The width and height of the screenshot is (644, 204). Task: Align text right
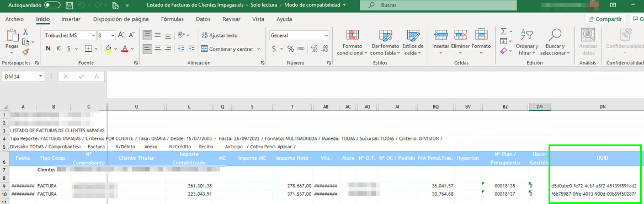coord(168,49)
